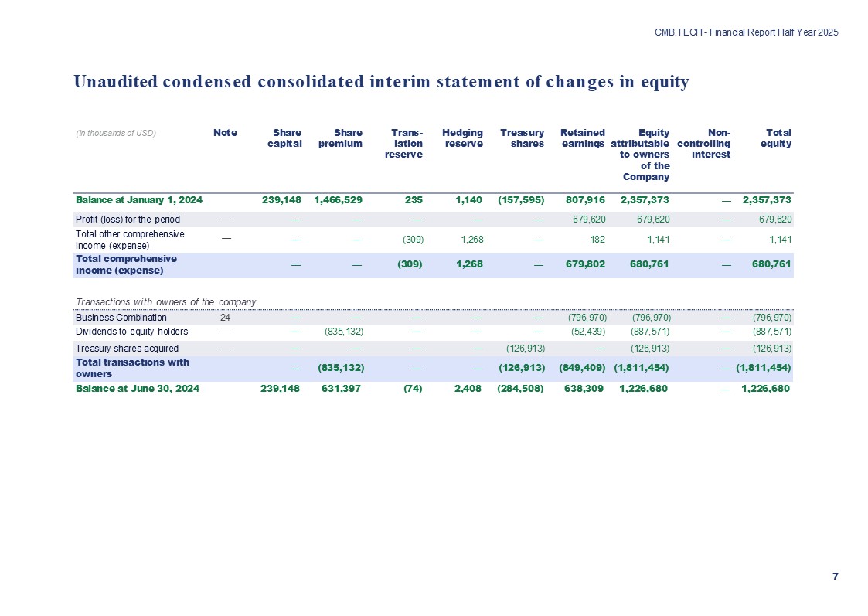
Task: Select the Profit (loss) for the period row label
Action: click(x=128, y=220)
